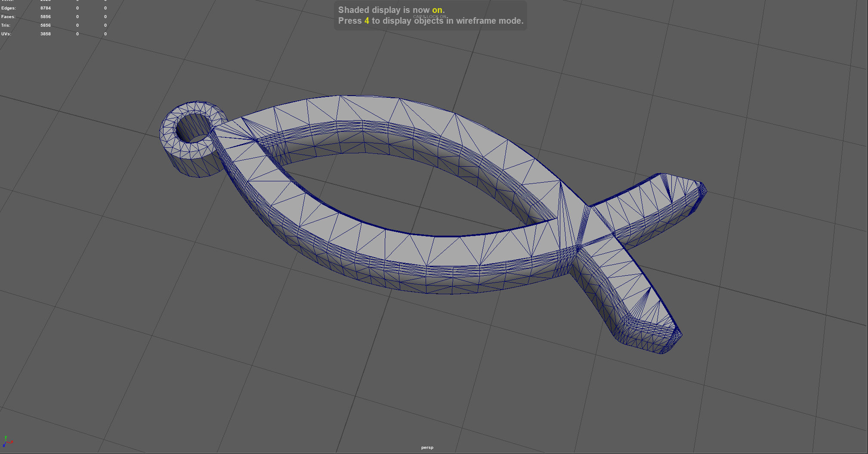
Task: Click the 'Tris:' HUD label
Action: click(6, 25)
